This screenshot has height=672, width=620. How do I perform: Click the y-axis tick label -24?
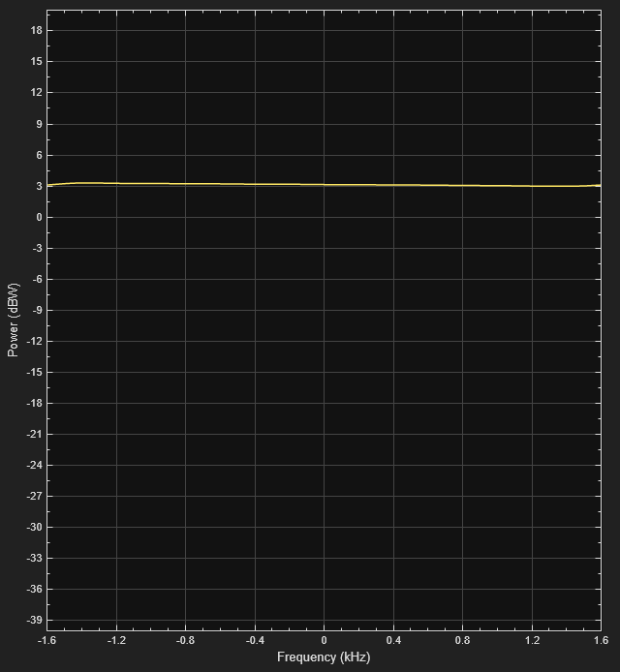(x=35, y=466)
